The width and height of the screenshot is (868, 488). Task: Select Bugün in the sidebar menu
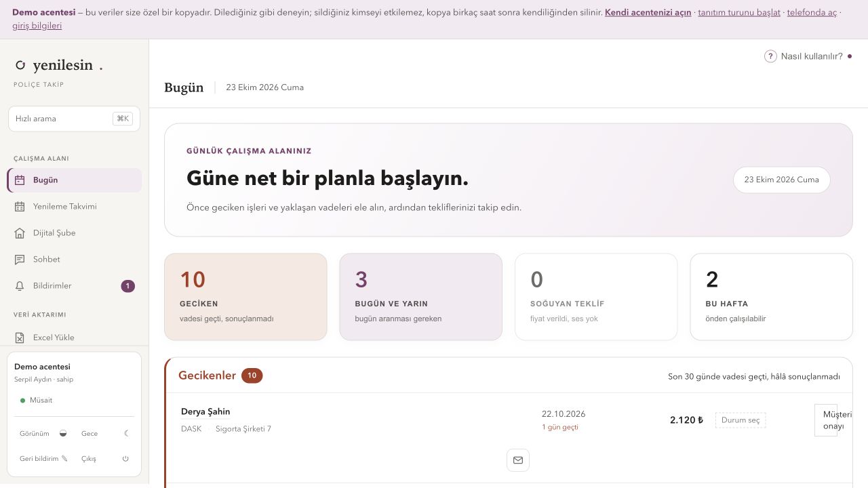coord(75,180)
